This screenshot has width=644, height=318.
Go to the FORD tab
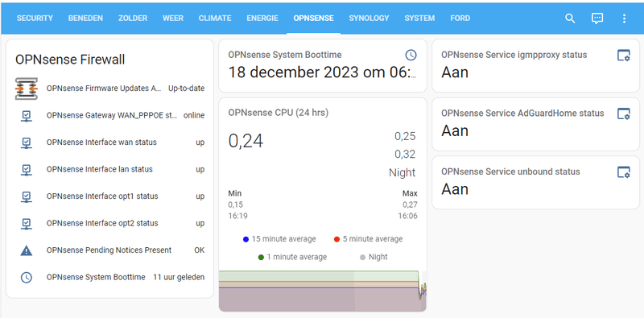460,19
